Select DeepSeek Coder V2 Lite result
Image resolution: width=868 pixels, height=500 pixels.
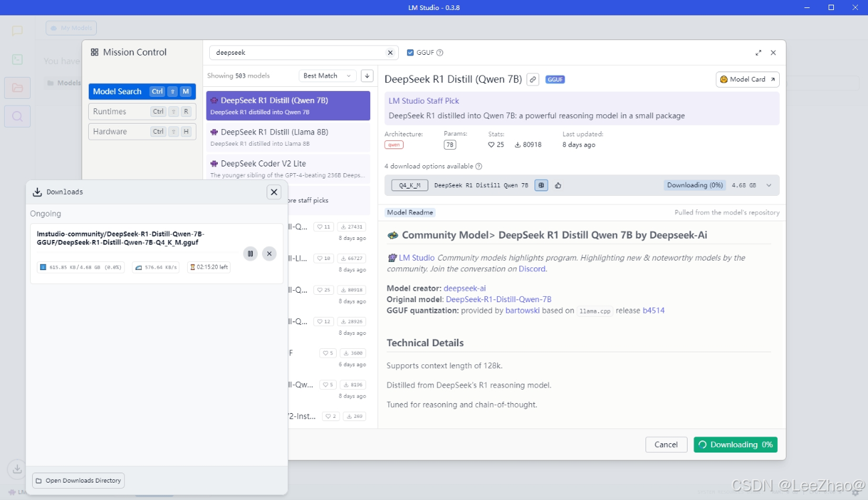point(288,168)
